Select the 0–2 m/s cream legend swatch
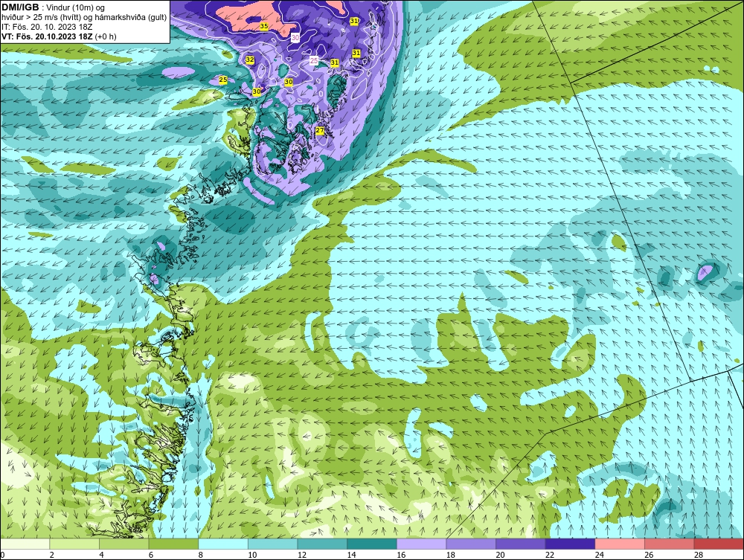This screenshot has height=560, width=744. point(25,544)
